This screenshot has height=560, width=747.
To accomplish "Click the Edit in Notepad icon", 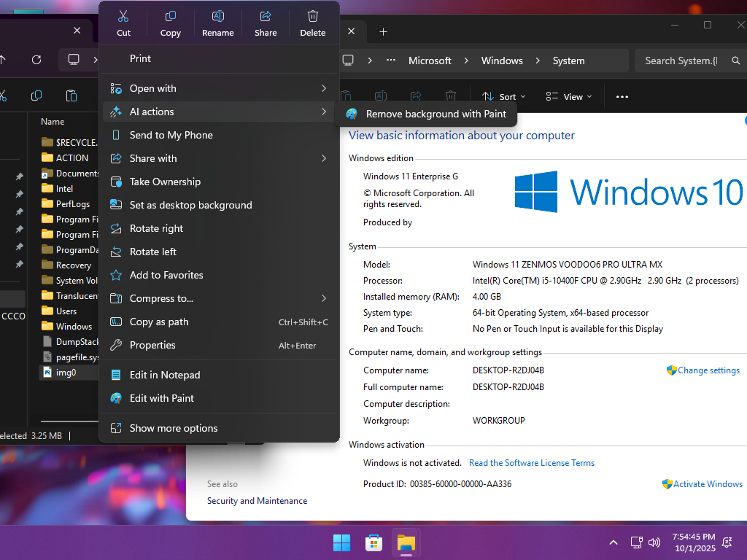I will pyautogui.click(x=116, y=376).
